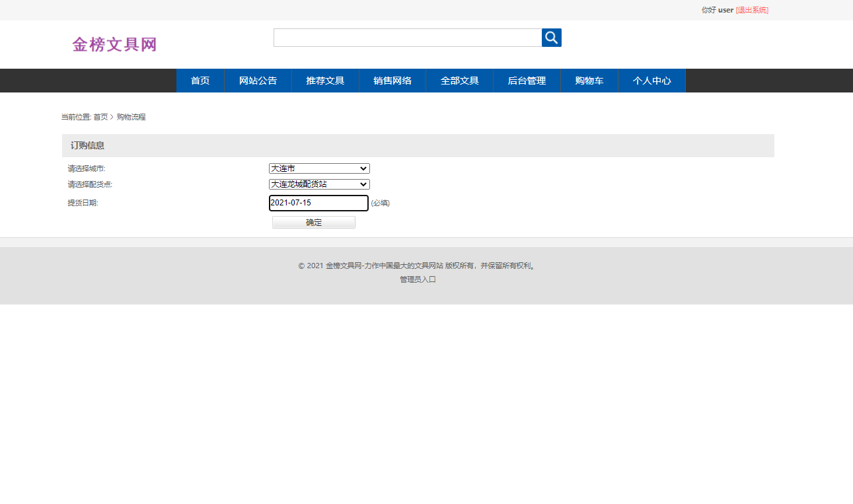Click 退出系统 to log out

(x=752, y=10)
